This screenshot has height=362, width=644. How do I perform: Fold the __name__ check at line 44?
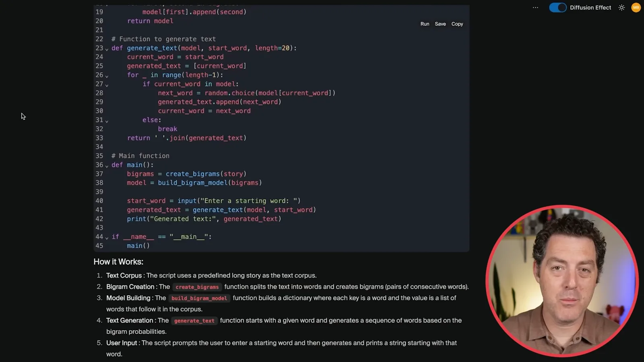(x=107, y=238)
